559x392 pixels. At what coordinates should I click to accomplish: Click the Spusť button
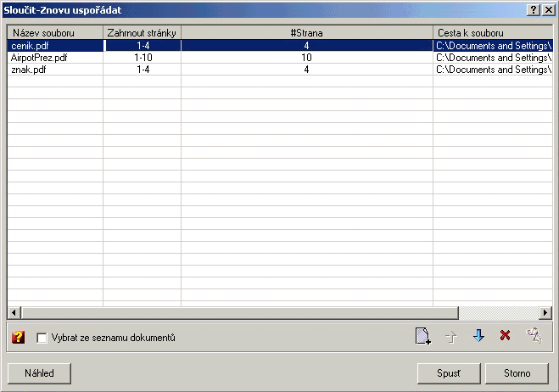(x=449, y=373)
